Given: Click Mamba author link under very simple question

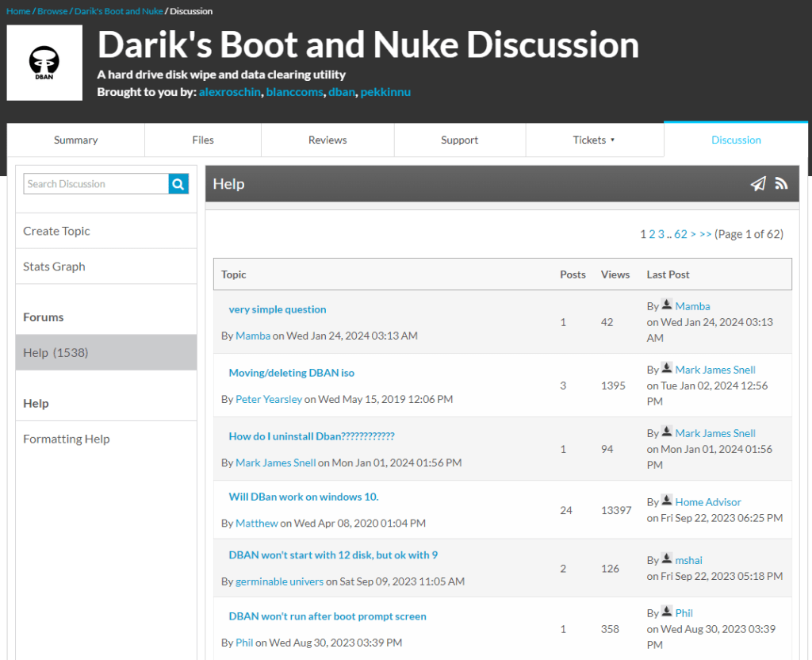Looking at the screenshot, I should tap(253, 336).
